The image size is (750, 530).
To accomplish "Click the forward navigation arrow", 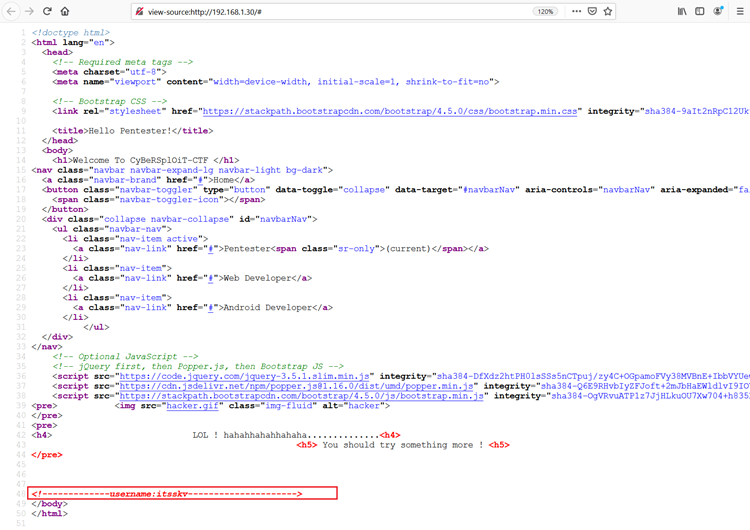I will 28,12.
